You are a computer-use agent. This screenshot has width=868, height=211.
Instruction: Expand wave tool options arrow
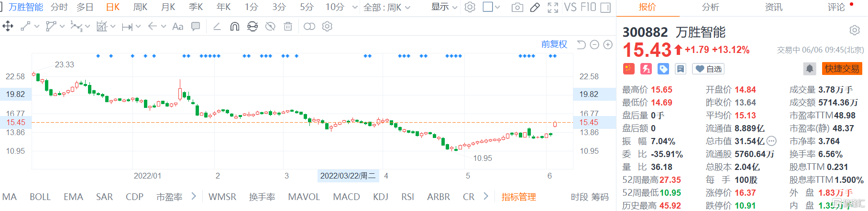88,27
